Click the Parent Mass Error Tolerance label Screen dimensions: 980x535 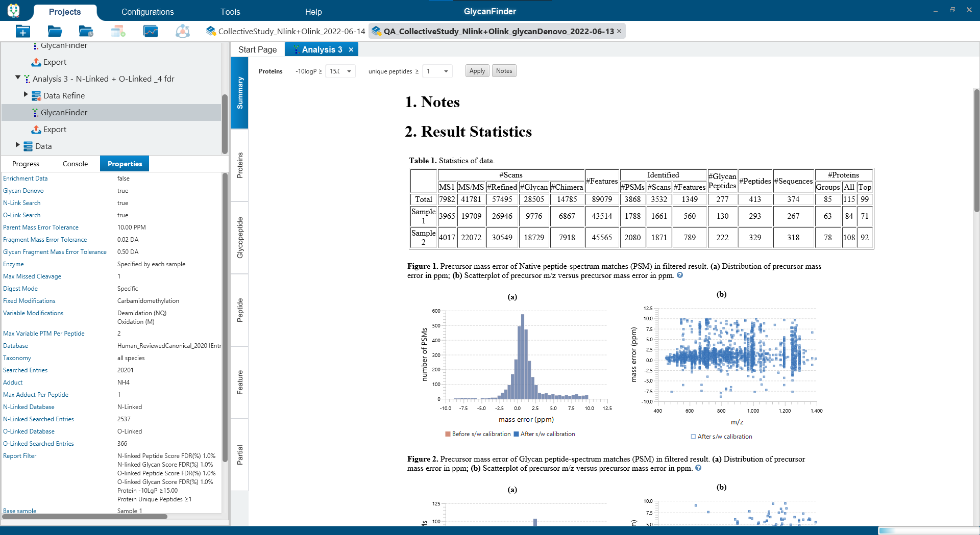click(x=41, y=227)
